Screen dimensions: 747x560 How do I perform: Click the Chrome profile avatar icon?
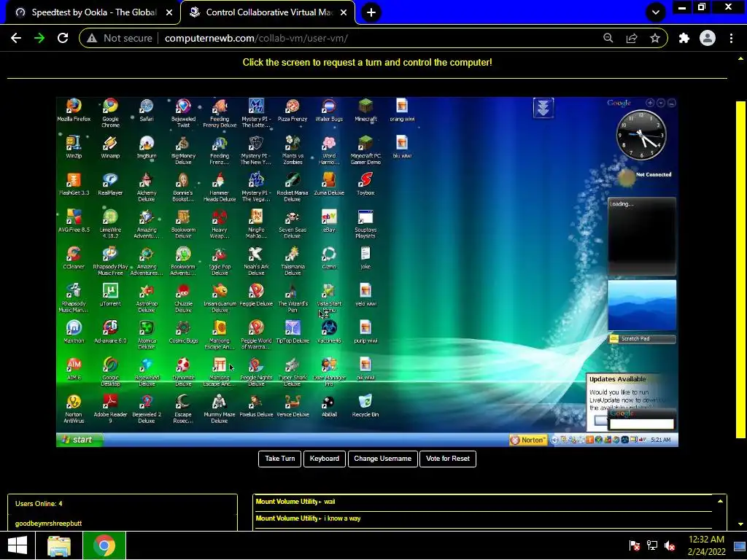[708, 38]
